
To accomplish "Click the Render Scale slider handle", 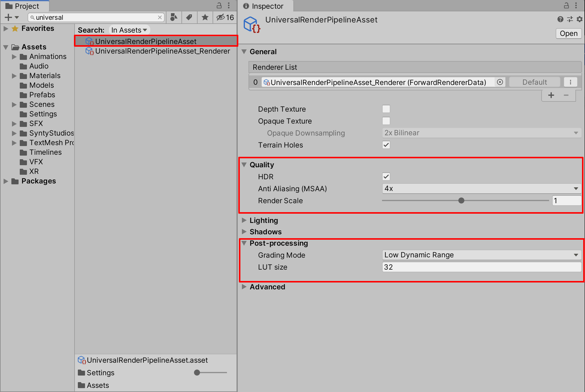I will pos(461,200).
